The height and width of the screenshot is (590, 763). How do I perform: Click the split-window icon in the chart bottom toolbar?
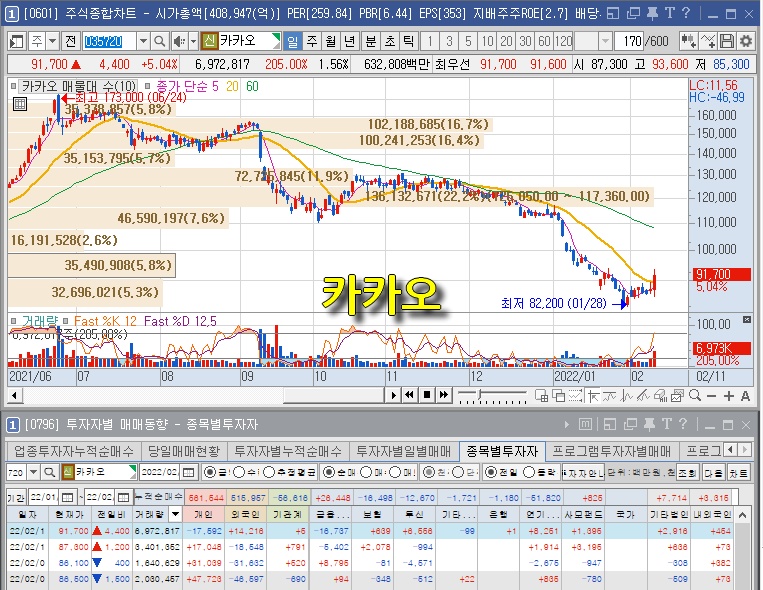541,396
